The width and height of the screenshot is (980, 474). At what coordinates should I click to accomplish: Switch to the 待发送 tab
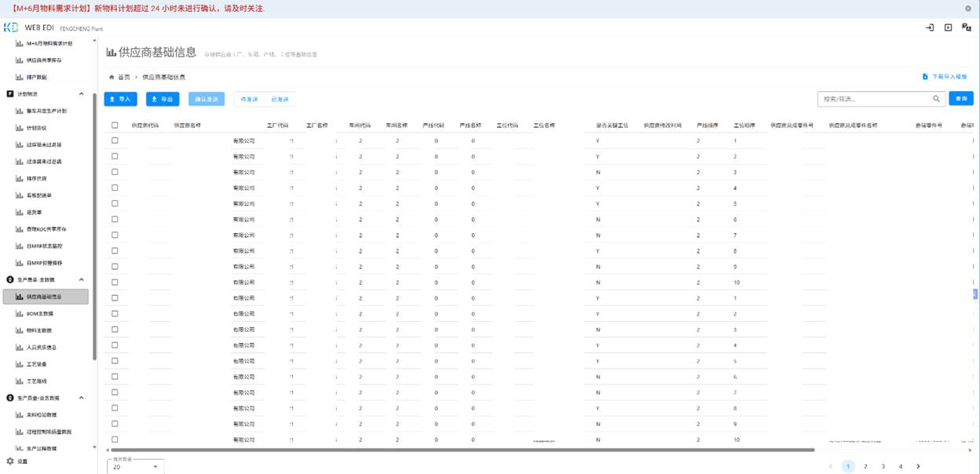click(249, 100)
